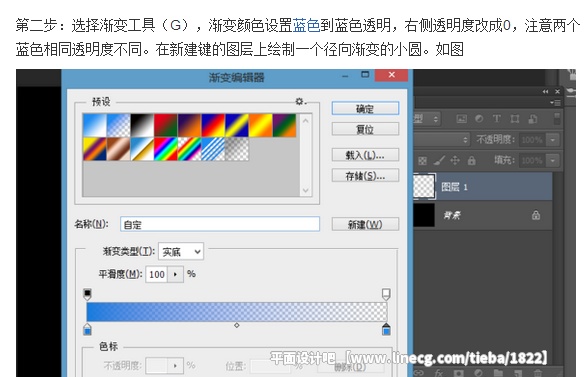
Task: Select the transparent rainbow gradient preset
Action: (189, 149)
